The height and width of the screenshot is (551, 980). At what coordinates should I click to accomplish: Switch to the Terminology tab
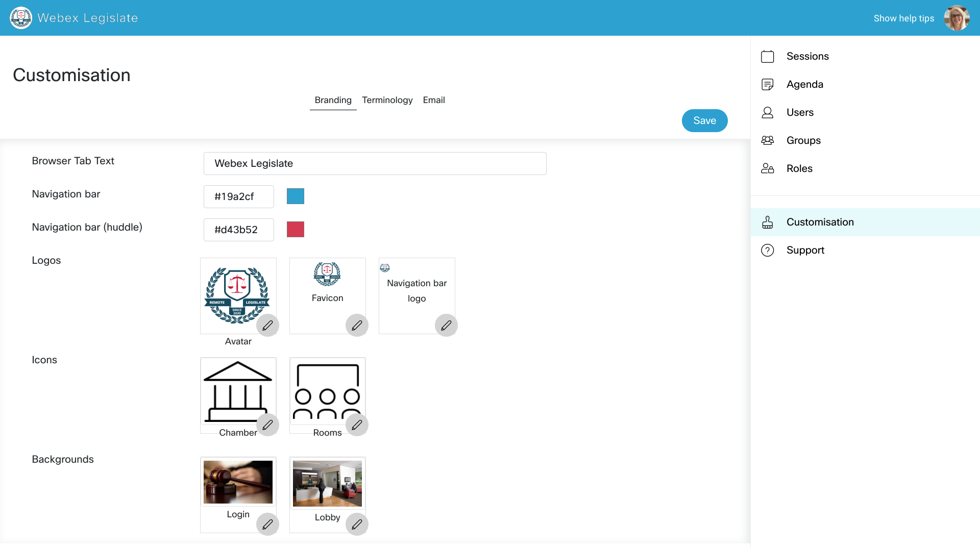click(387, 101)
